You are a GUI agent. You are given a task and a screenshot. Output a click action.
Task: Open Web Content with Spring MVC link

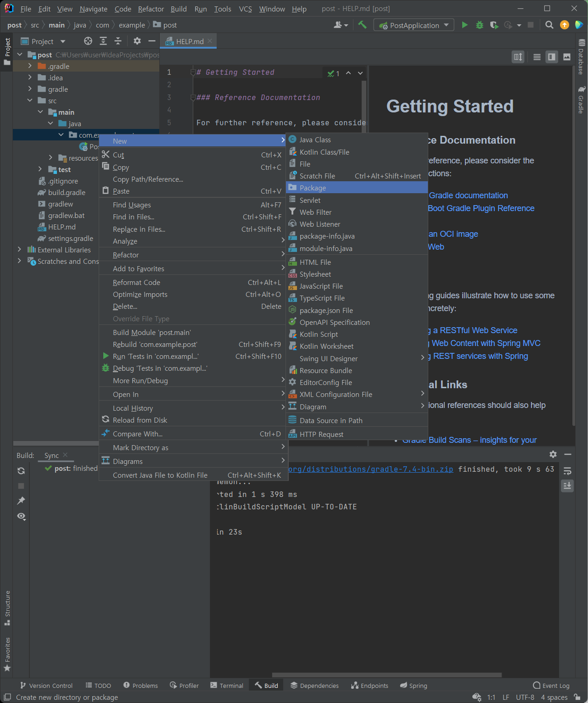coord(486,343)
